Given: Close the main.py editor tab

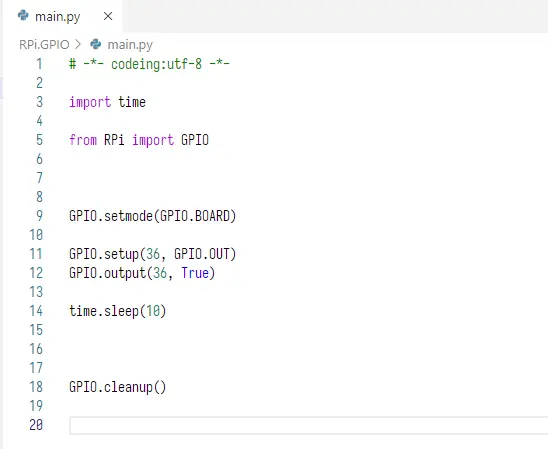Looking at the screenshot, I should [x=108, y=16].
